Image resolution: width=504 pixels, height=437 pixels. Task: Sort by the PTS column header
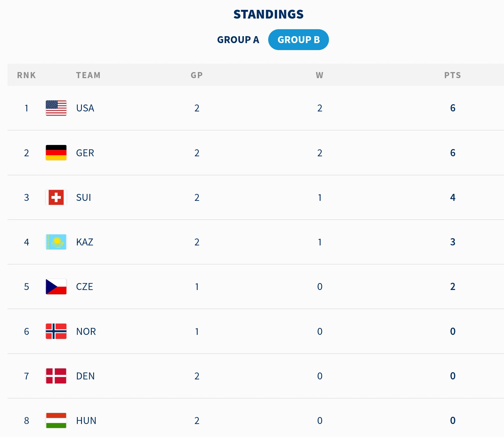click(x=453, y=75)
